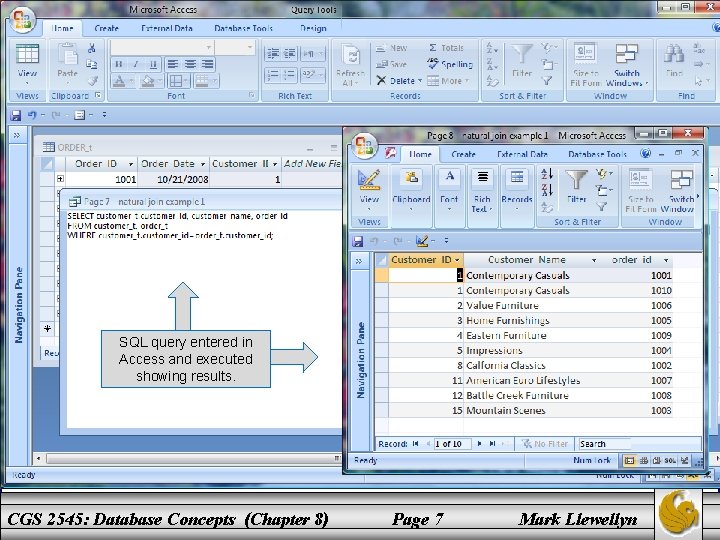Click the Office button in the front Page 8 window
Image resolution: width=720 pixels, height=540 pixels.
364,145
